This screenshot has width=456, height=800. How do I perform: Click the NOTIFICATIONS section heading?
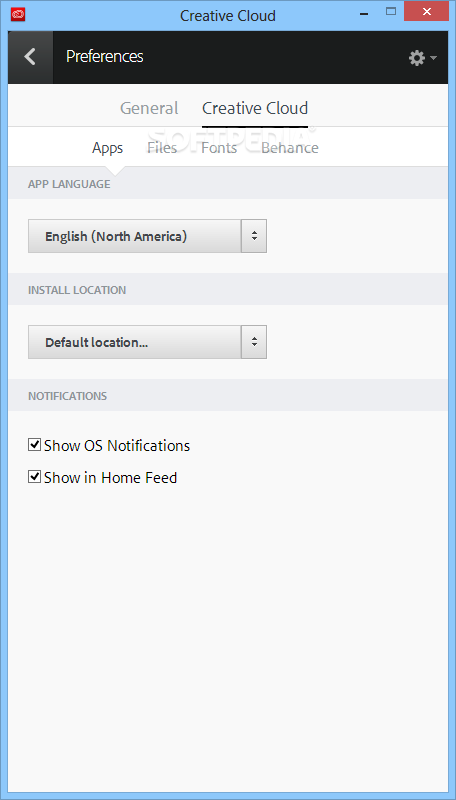pos(67,396)
